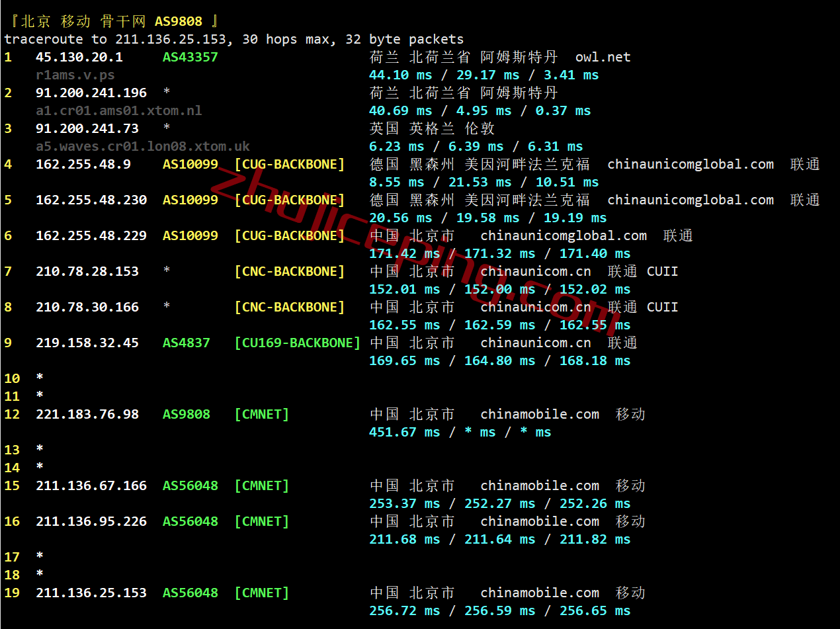This screenshot has width=840, height=629.
Task: Select the 171.40 ms latency value
Action: coord(595,253)
